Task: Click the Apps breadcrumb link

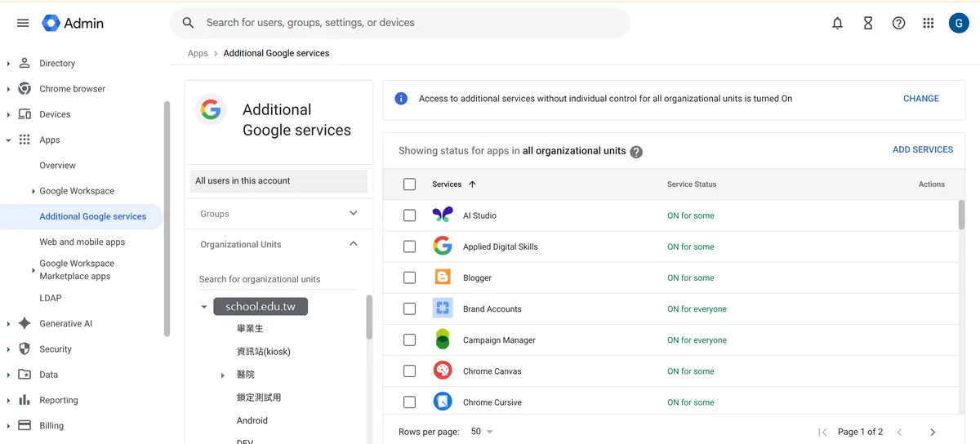Action: [198, 53]
